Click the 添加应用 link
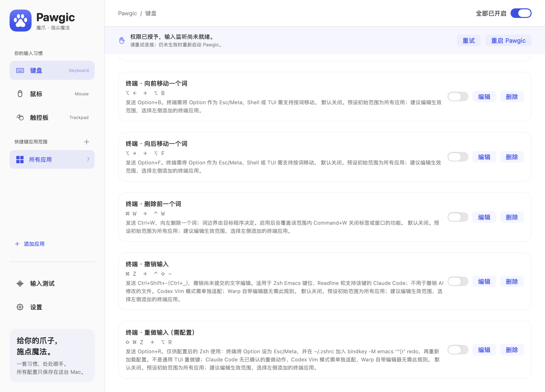 pyautogui.click(x=30, y=244)
